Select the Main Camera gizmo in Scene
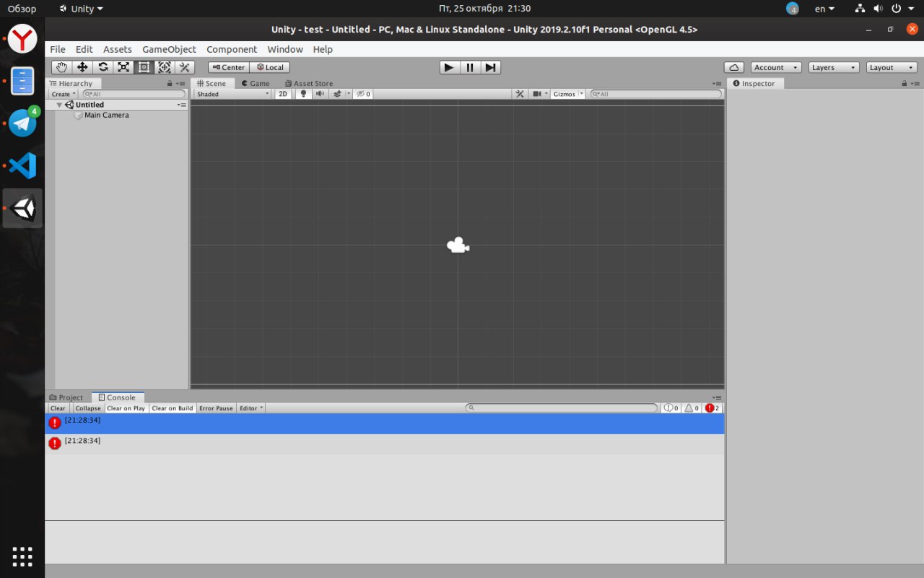This screenshot has height=578, width=924. 458,246
